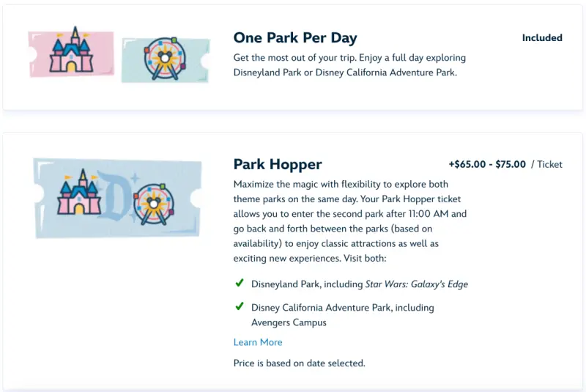The height and width of the screenshot is (392, 586).
Task: Click the Park Hopper combined ticket image
Action: tap(117, 197)
